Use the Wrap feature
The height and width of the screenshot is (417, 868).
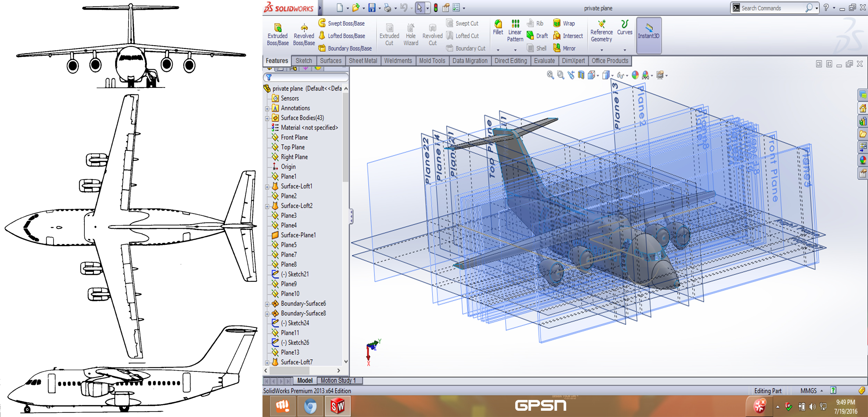pyautogui.click(x=564, y=23)
